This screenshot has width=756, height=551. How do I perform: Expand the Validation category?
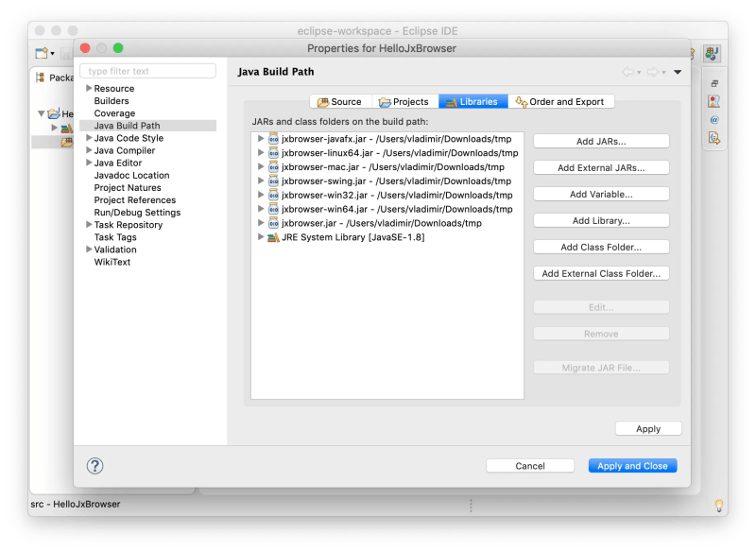89,250
